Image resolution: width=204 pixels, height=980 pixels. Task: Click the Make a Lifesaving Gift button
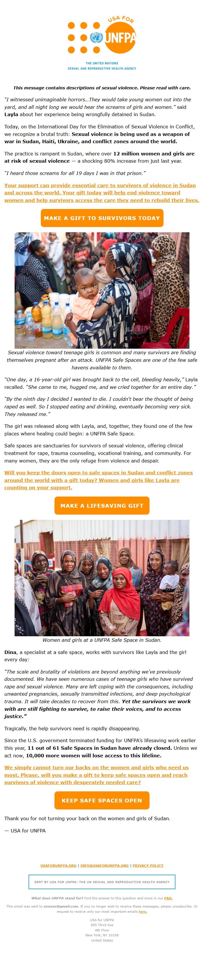102,506
